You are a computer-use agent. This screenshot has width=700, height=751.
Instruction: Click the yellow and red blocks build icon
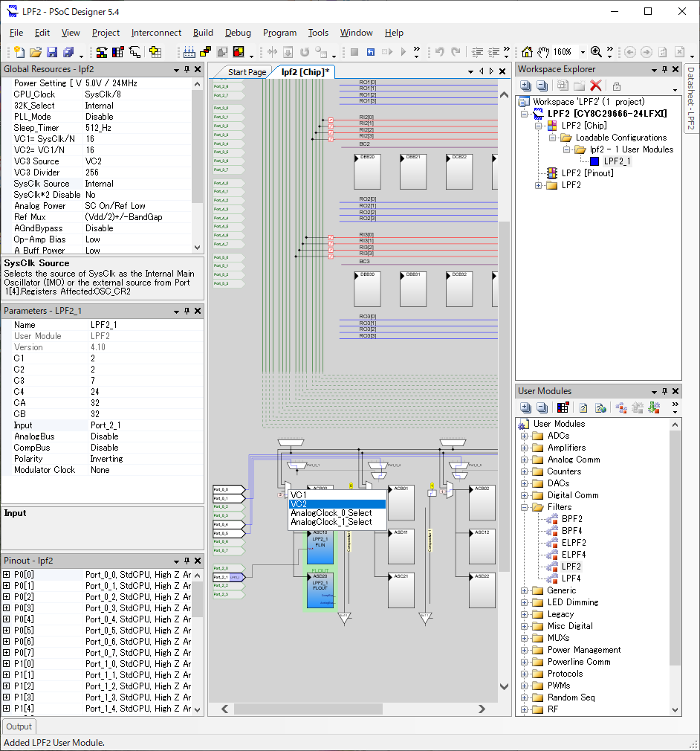pos(205,52)
